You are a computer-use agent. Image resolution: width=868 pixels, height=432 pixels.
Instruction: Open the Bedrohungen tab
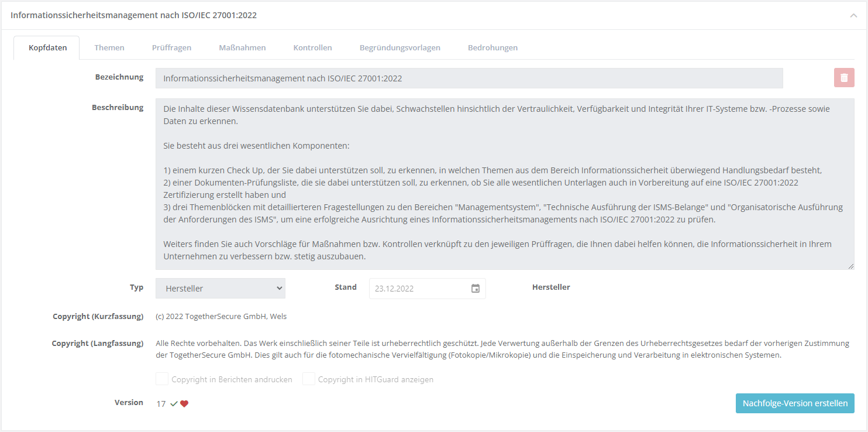coord(492,47)
